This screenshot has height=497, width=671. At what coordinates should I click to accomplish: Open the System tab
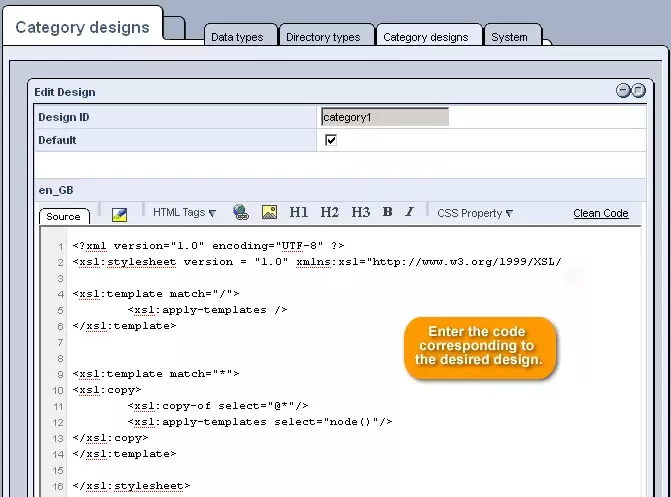[x=509, y=37]
